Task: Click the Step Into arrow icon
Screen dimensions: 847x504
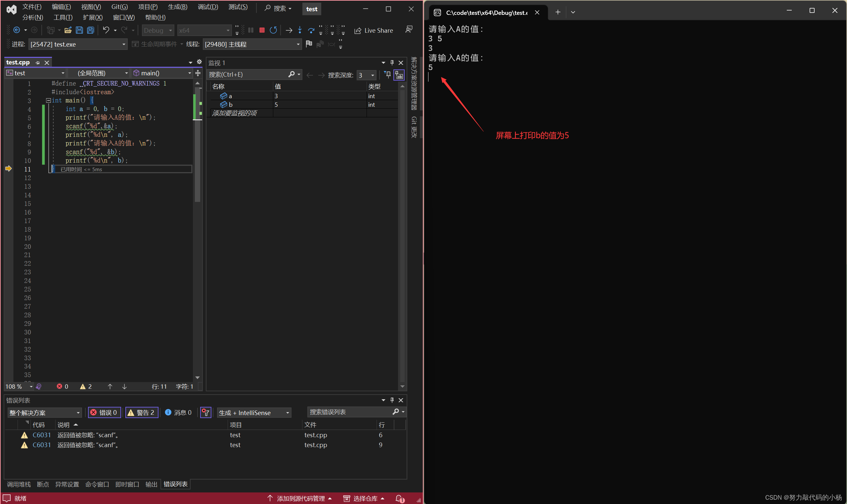Action: [x=300, y=30]
